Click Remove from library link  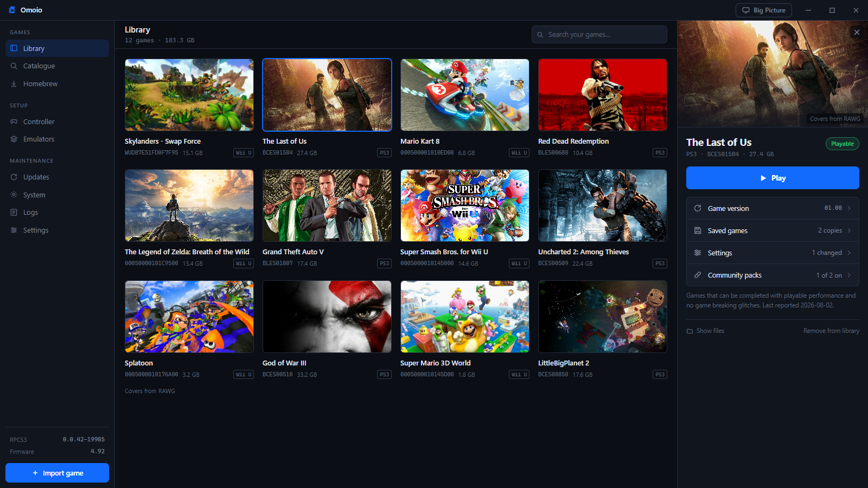point(831,331)
